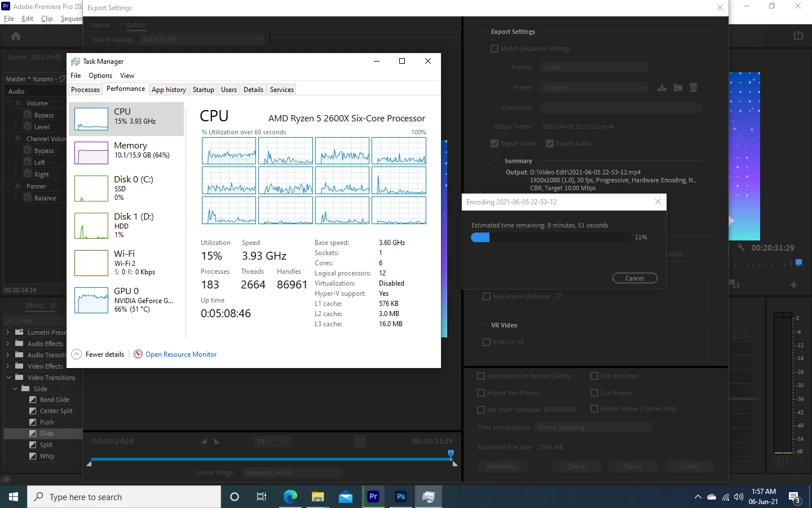Click the Metadata button
The height and width of the screenshot is (508, 812).
pos(502,466)
